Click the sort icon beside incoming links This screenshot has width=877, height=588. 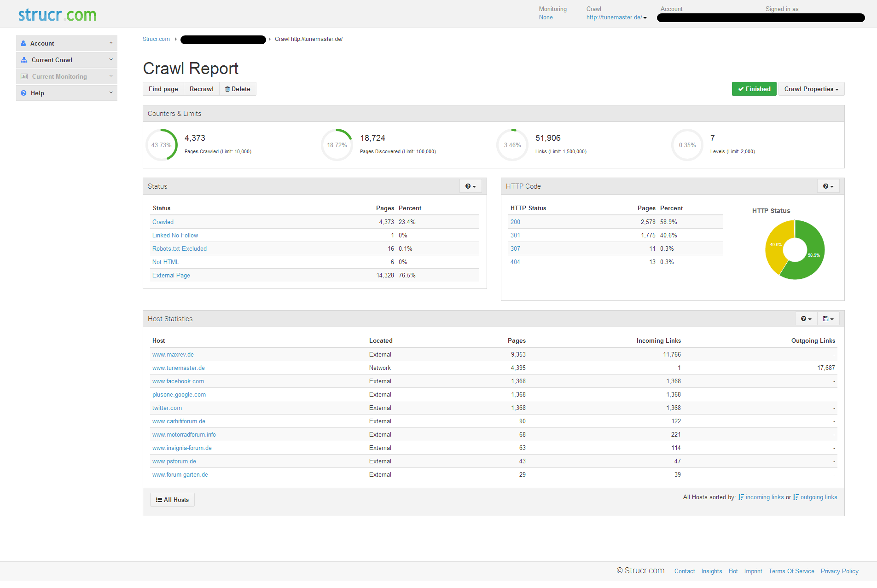tap(741, 497)
